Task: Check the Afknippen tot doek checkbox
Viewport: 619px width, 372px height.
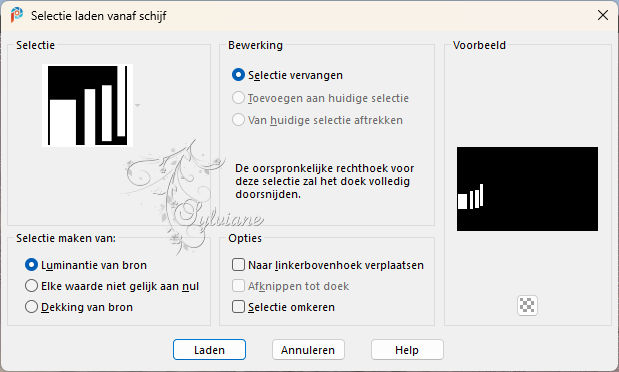Action: 238,286
